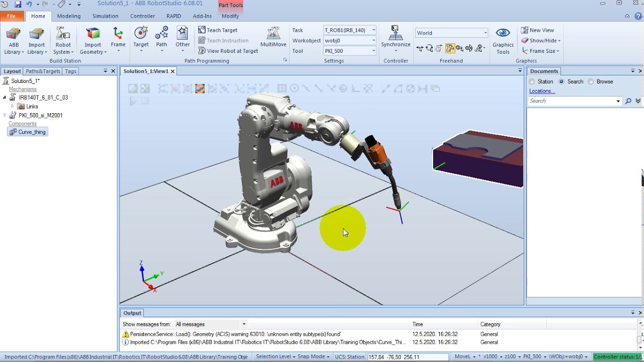Open the World coordinate system dropdown

click(x=452, y=33)
